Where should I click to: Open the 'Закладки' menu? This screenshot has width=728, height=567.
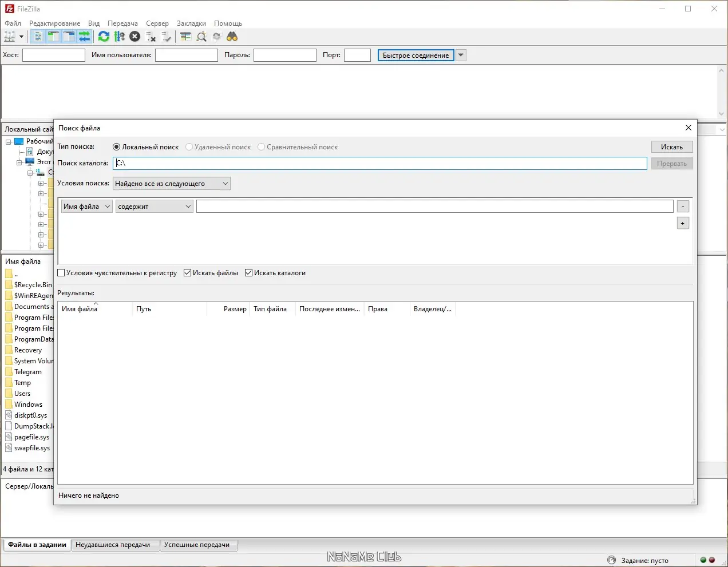191,23
